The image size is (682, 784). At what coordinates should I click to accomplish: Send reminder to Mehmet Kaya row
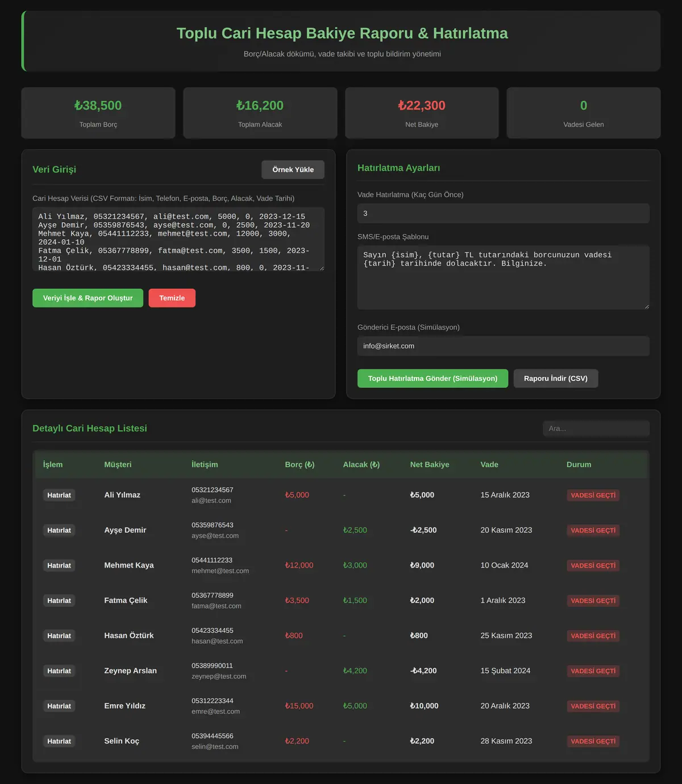(59, 566)
